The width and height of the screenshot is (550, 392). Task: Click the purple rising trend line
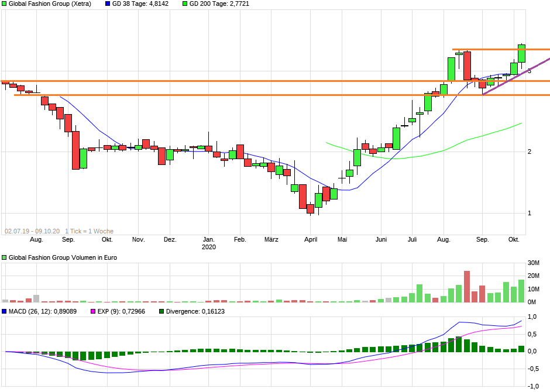515,77
